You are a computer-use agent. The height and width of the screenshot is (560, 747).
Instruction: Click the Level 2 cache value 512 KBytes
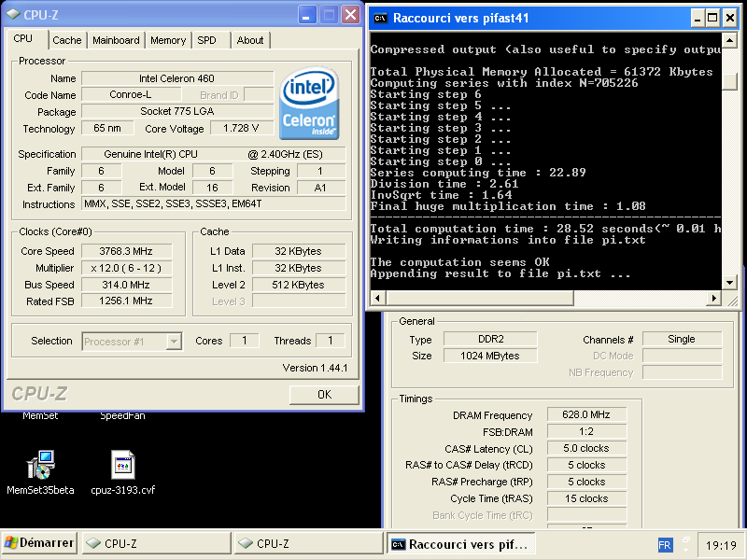point(299,285)
